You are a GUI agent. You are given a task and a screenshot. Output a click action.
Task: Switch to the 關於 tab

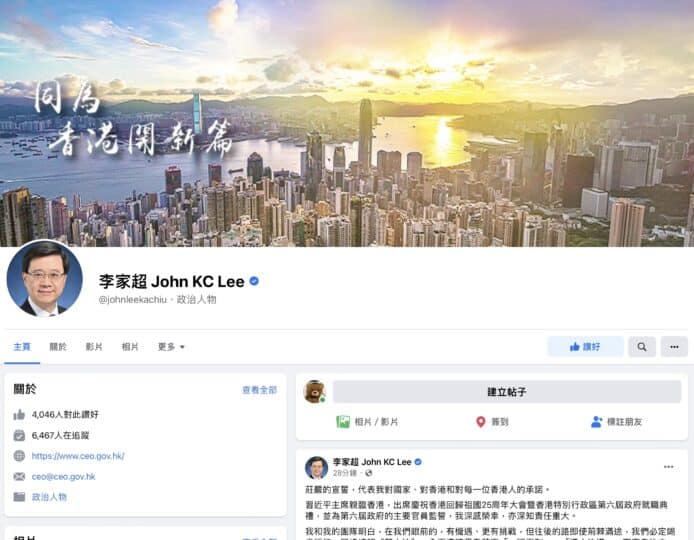pos(58,347)
